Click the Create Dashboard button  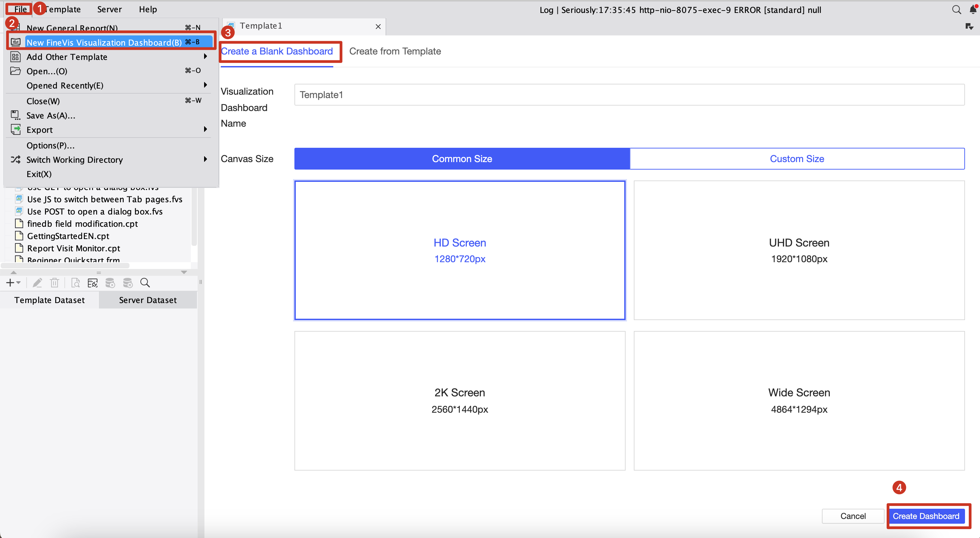click(926, 516)
